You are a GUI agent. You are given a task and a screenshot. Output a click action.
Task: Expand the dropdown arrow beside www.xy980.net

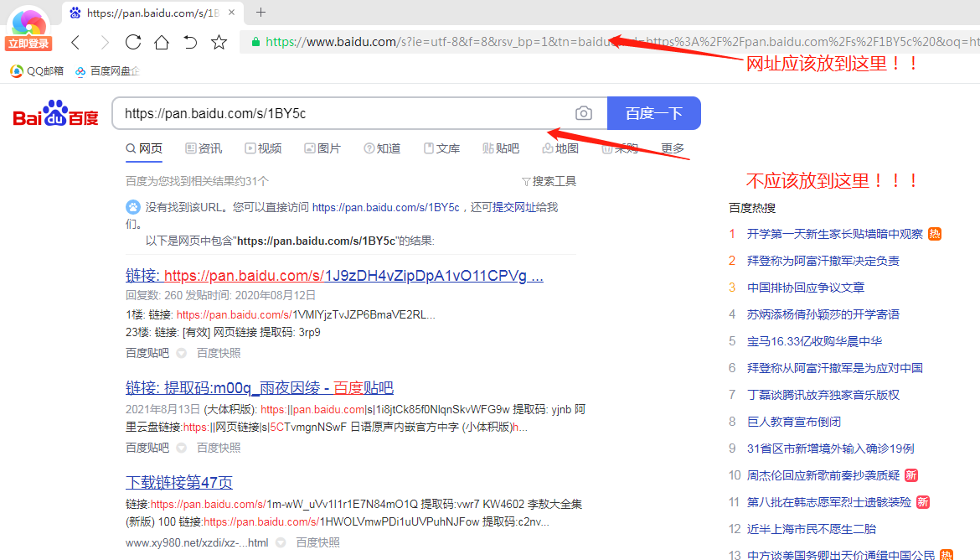coord(281,542)
